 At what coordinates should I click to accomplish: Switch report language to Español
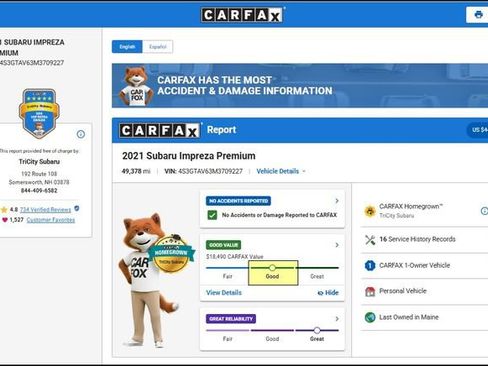pyautogui.click(x=158, y=47)
